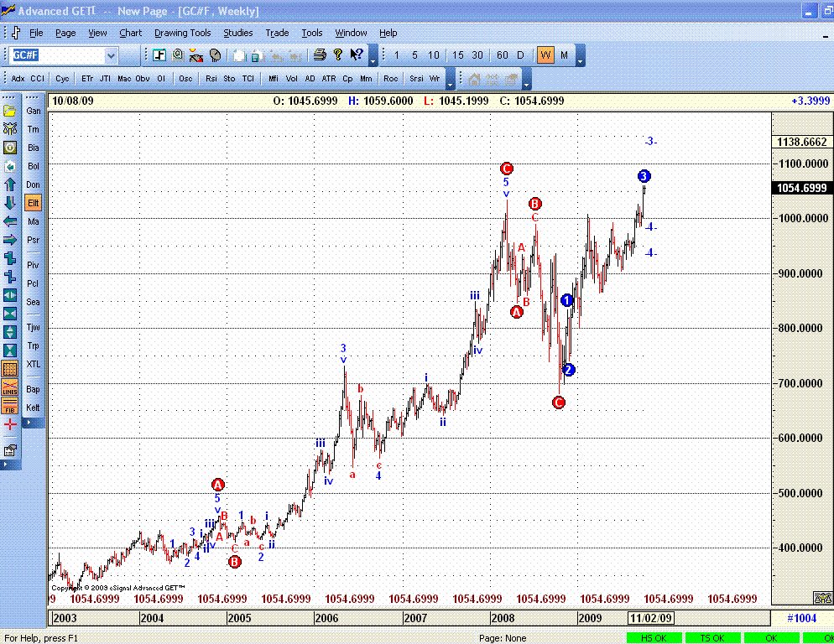Add the ATR indicator
Viewport: 834px width, 644px height.
click(x=329, y=79)
